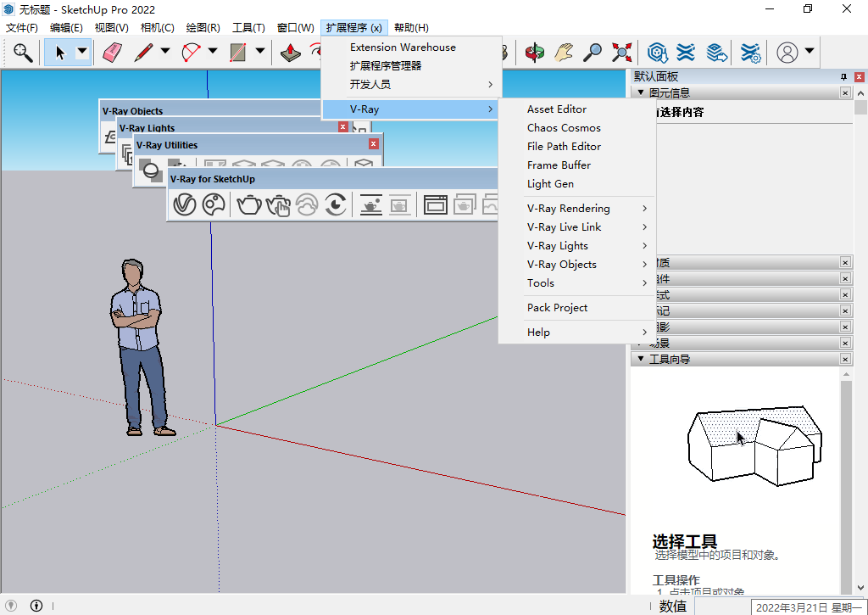Activate the Orbit tool
The image size is (868, 615).
click(534, 53)
